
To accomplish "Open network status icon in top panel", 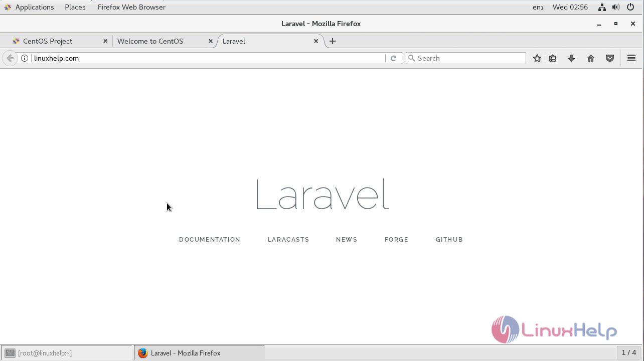I will pos(602,7).
